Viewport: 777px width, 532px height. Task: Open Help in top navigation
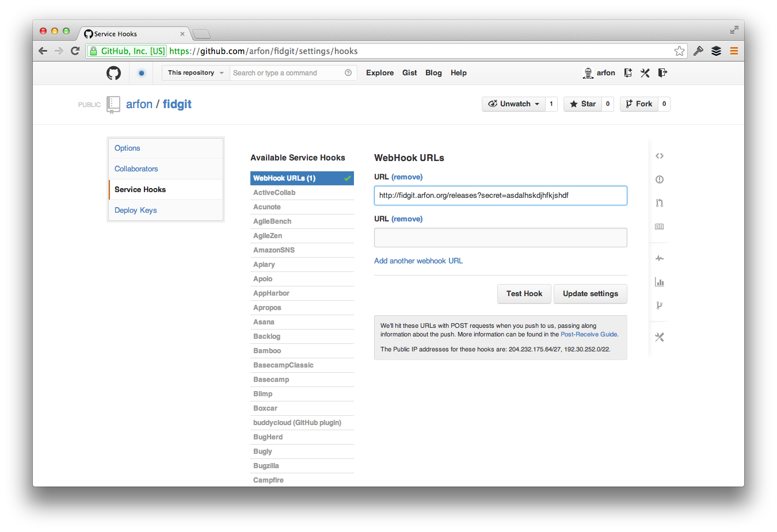(459, 73)
